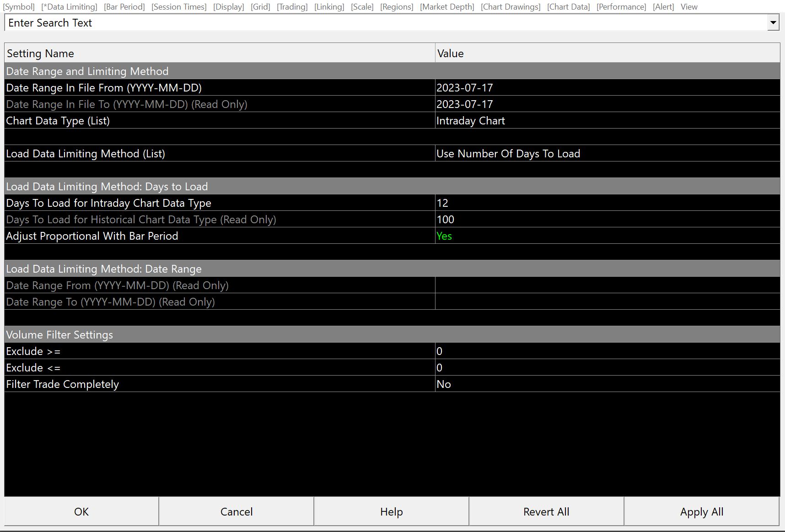
Task: Toggle Adjust Proportional With Bar Period Yes
Action: coord(608,236)
